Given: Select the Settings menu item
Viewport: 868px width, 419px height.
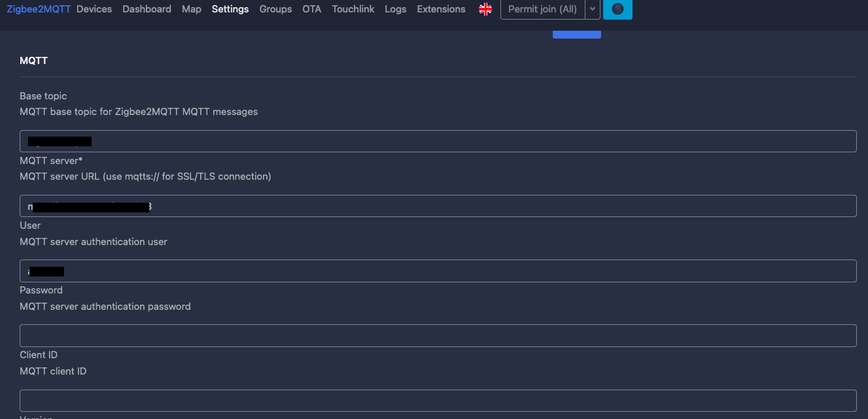Looking at the screenshot, I should [230, 9].
